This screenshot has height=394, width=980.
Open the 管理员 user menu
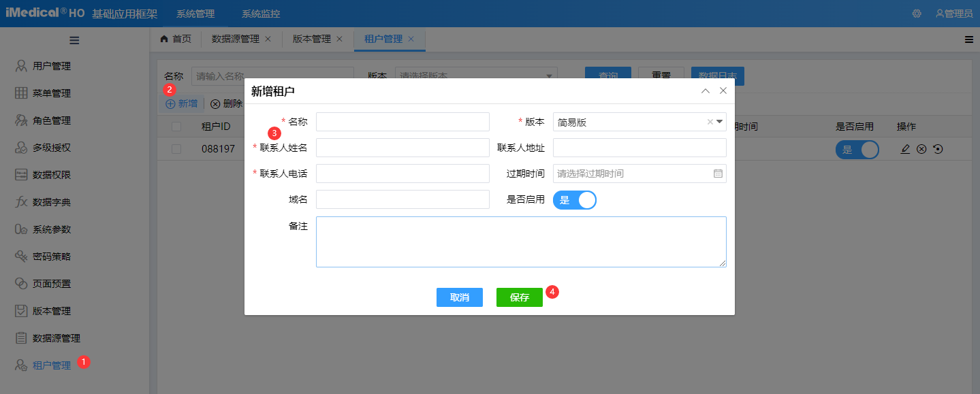(954, 14)
